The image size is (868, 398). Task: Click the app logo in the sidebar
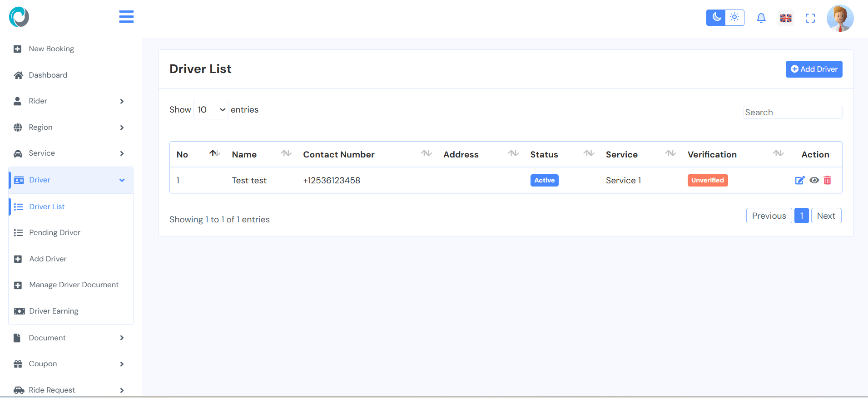[x=19, y=17]
